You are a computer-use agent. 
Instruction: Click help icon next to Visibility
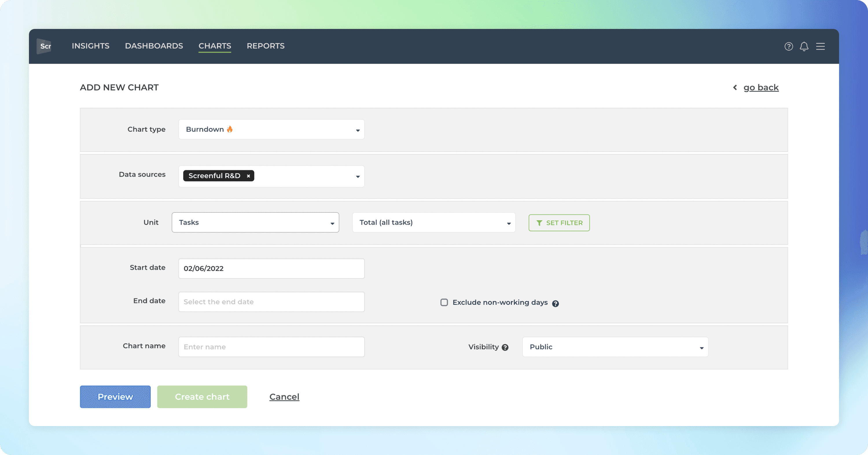point(505,348)
